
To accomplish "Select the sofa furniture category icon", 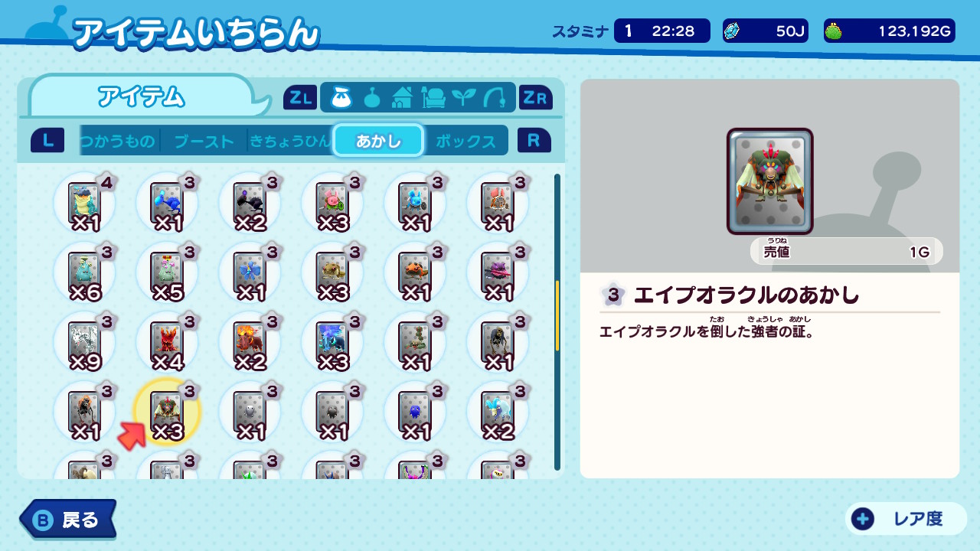I will 433,98.
